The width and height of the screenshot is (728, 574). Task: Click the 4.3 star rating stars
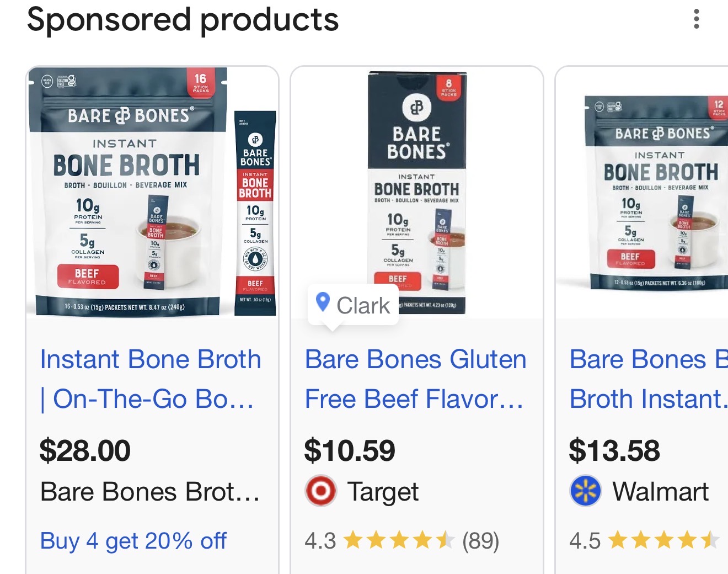tap(399, 541)
